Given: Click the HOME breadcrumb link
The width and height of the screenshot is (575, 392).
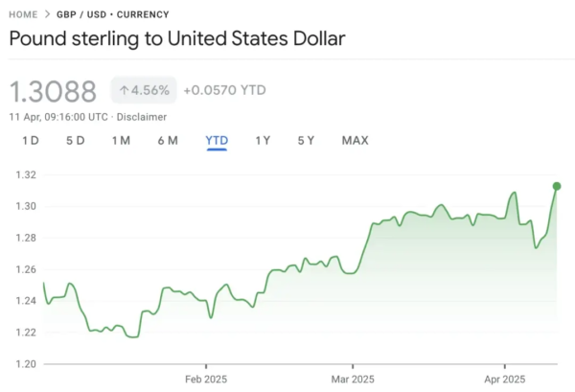Looking at the screenshot, I should [x=23, y=14].
